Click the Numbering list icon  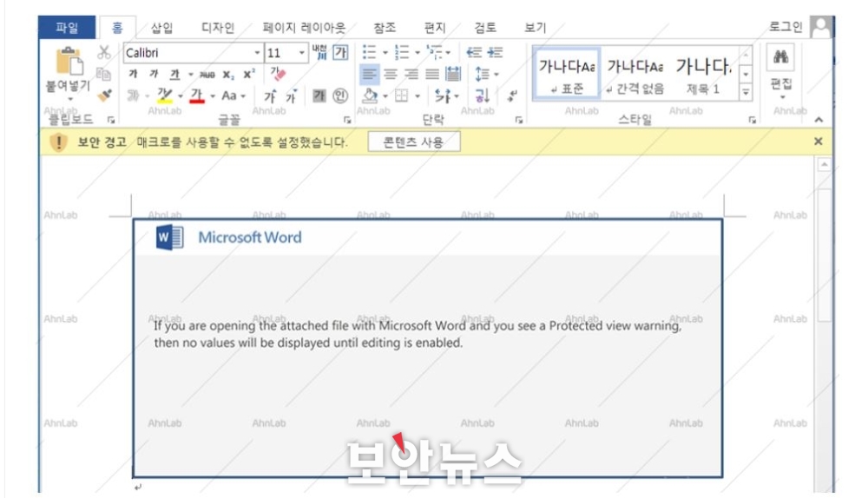pos(402,53)
